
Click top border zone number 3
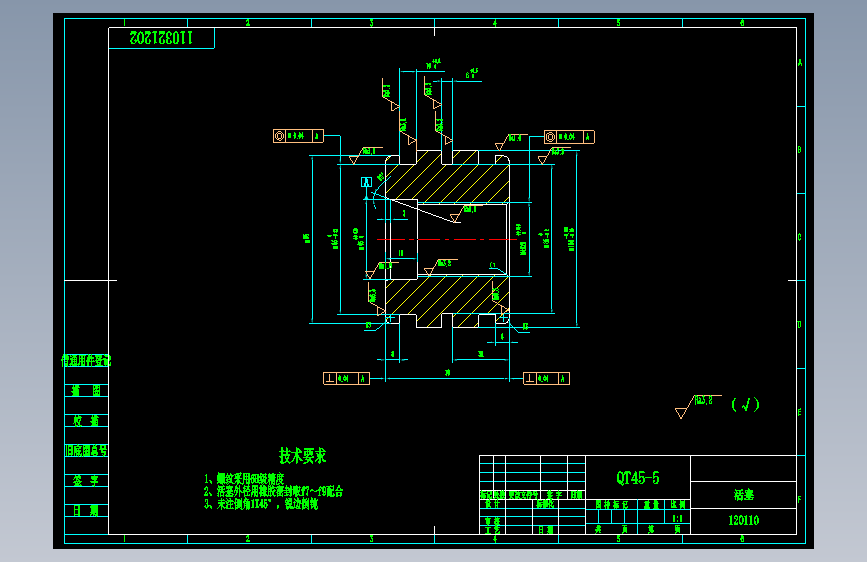click(372, 23)
